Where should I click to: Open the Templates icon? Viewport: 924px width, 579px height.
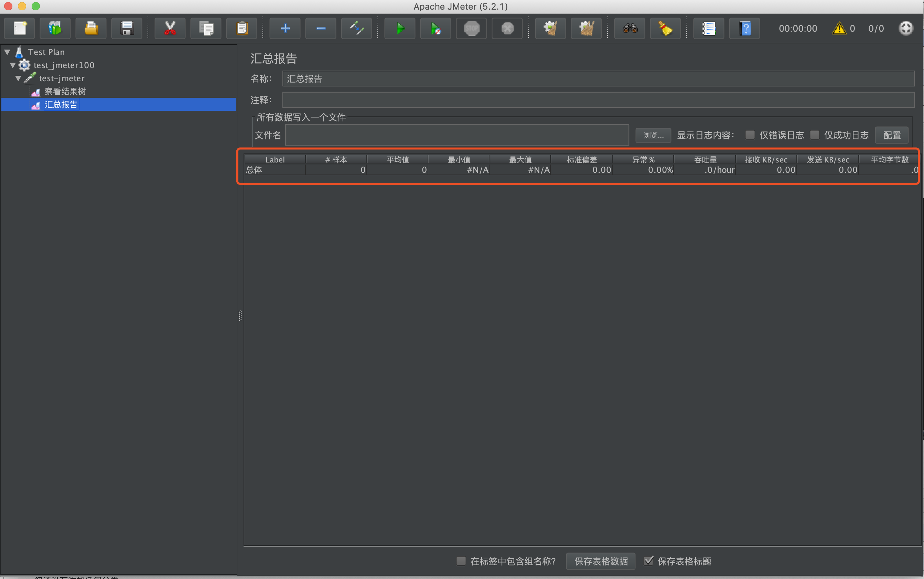point(55,28)
